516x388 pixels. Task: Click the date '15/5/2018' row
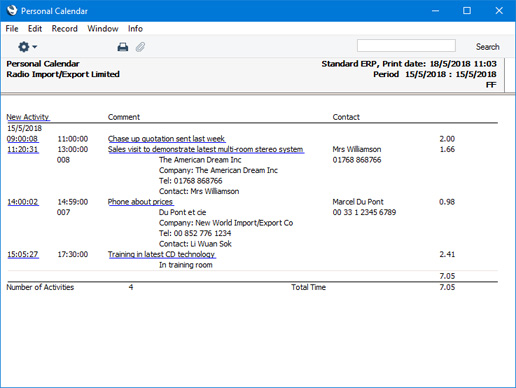[x=24, y=128]
